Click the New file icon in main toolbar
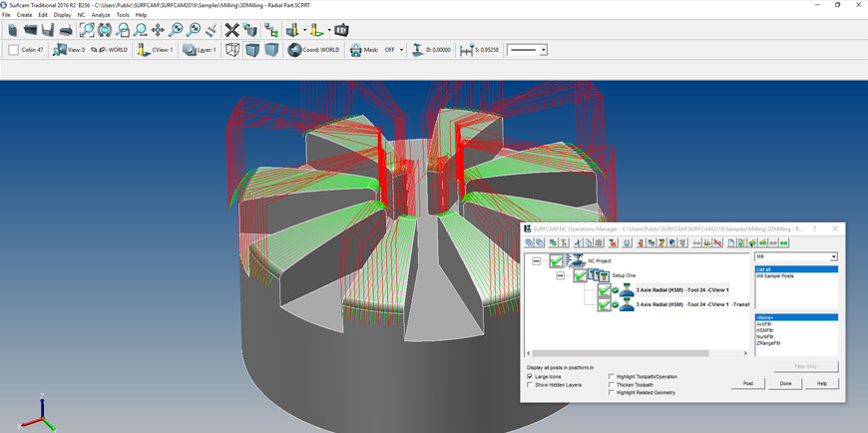This screenshot has height=433, width=868. pos(12,30)
